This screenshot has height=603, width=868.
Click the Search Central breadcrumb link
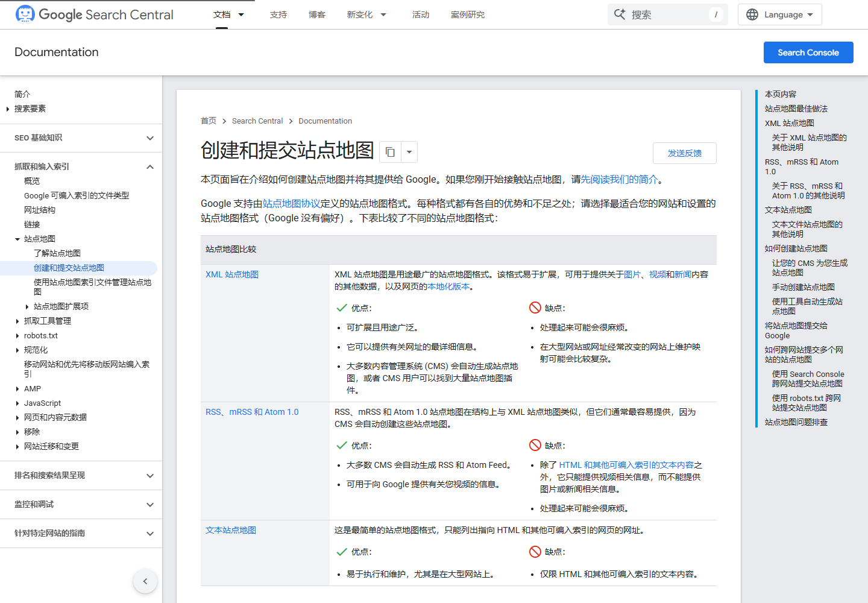(x=257, y=121)
